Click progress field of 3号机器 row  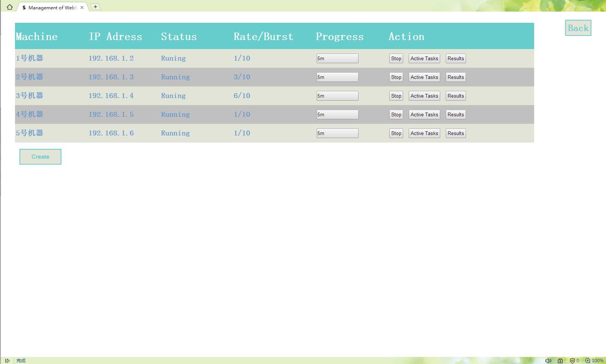337,96
